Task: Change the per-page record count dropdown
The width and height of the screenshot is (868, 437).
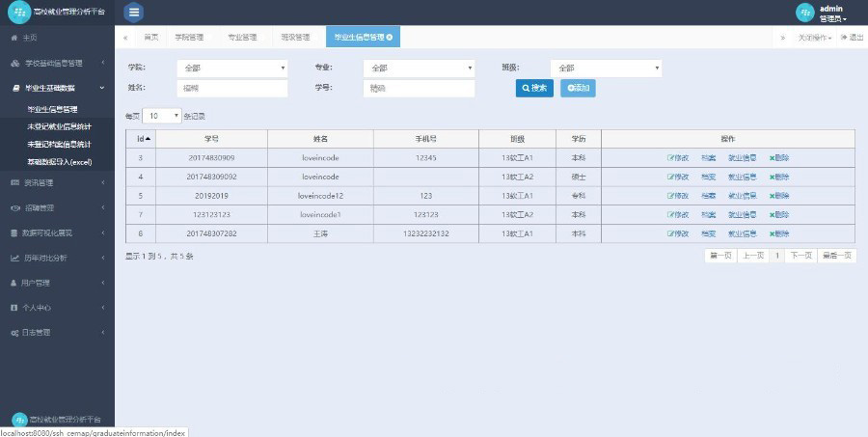Action: tap(163, 115)
